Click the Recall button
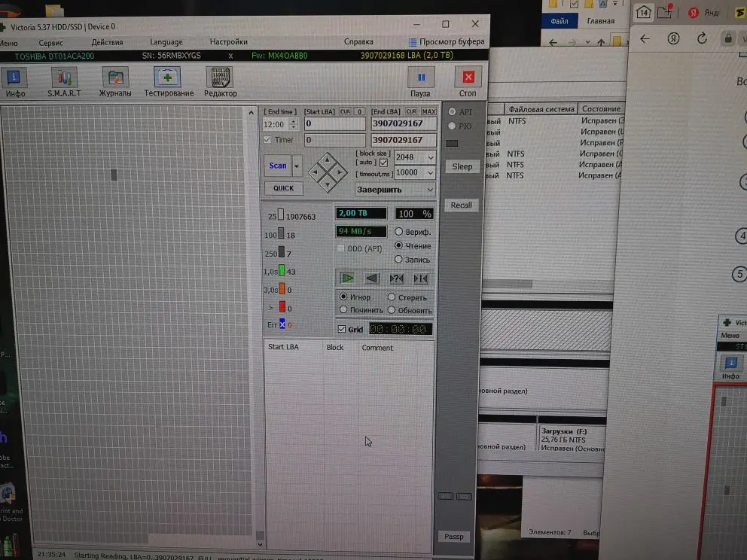The image size is (747, 560). 461,205
